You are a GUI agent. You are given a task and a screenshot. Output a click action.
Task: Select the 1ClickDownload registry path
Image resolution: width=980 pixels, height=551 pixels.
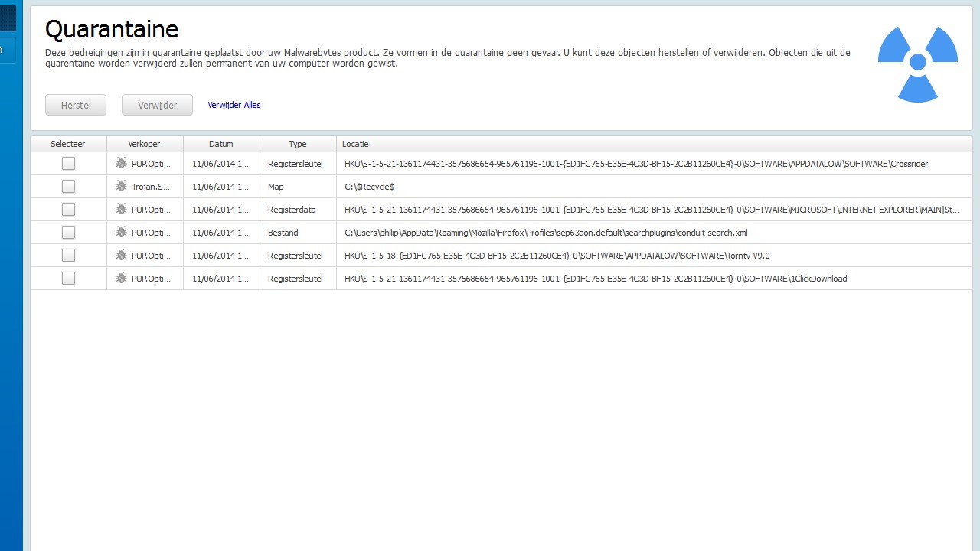(x=596, y=279)
